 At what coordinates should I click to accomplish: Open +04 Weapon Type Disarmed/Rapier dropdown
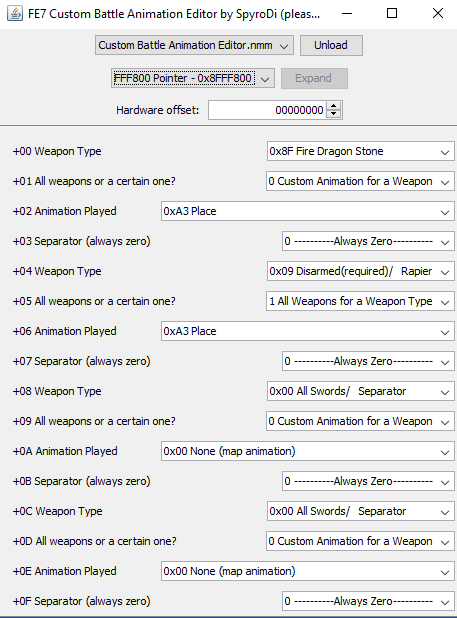point(360,271)
